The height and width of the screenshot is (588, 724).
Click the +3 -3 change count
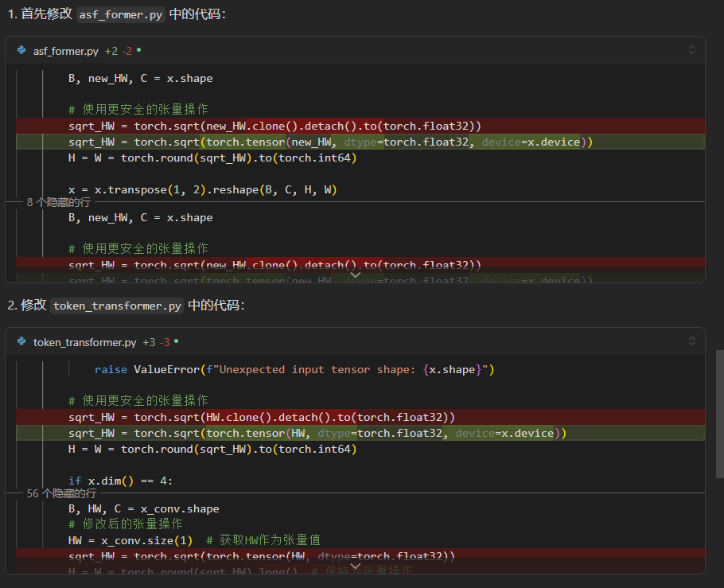(x=156, y=342)
